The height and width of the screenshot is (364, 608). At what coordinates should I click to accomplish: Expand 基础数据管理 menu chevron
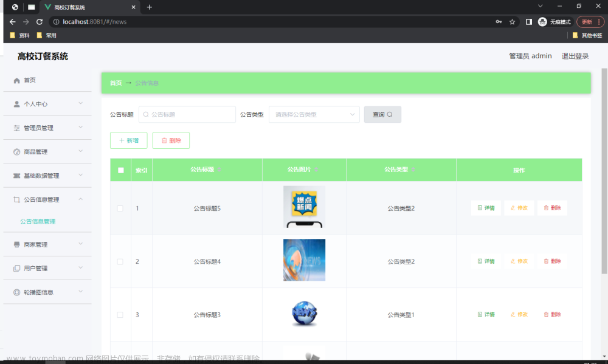[81, 175]
